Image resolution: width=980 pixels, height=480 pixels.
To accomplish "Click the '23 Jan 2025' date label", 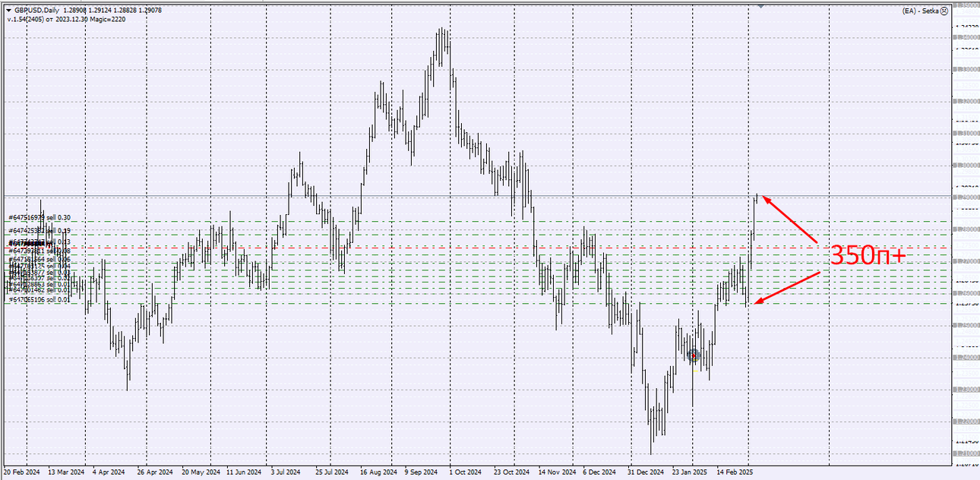I will pos(691,472).
